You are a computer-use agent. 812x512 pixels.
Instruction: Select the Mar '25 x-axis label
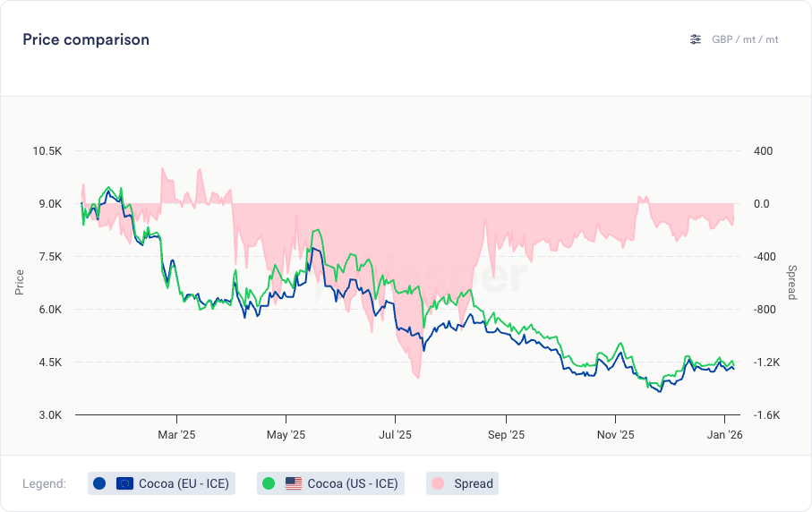point(176,435)
